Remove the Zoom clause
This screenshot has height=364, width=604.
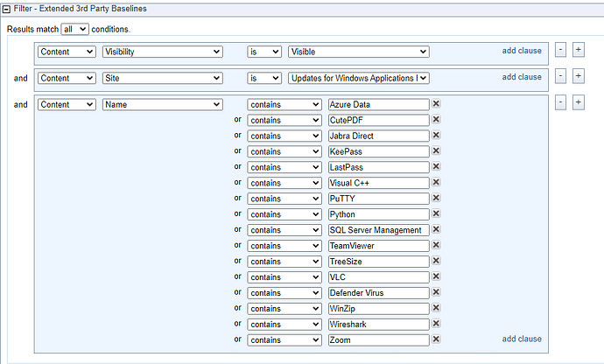pyautogui.click(x=436, y=339)
